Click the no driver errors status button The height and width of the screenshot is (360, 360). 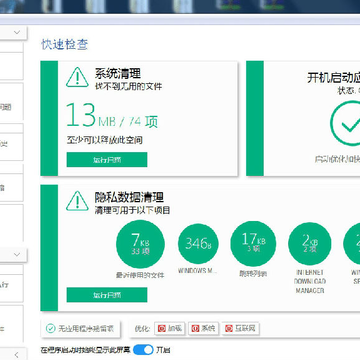(x=80, y=329)
